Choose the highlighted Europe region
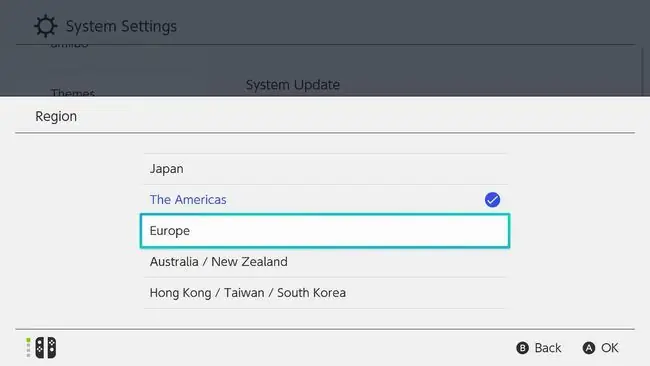Viewport: 650px width, 366px height. tap(325, 231)
